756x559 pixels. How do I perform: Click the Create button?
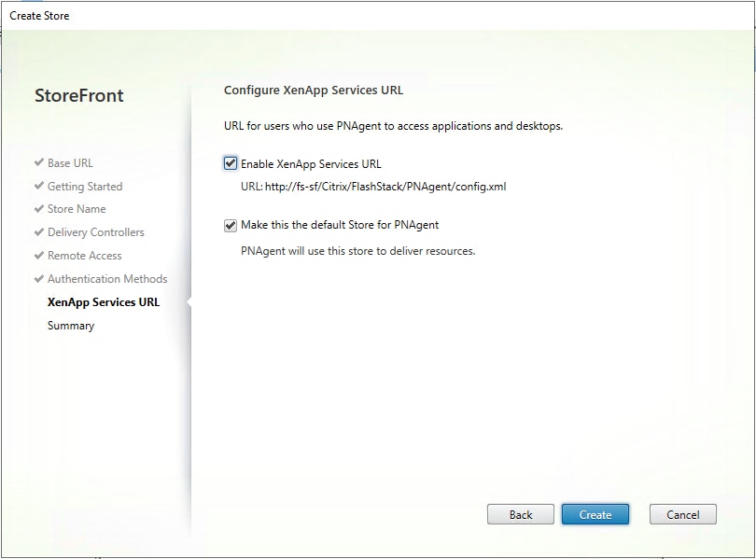tap(595, 514)
